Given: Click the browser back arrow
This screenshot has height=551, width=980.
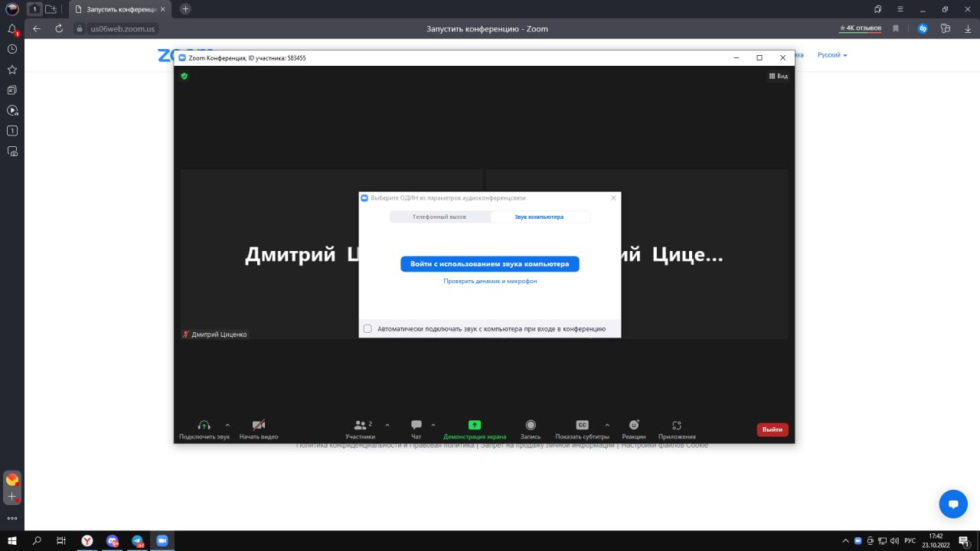Looking at the screenshot, I should tap(37, 28).
